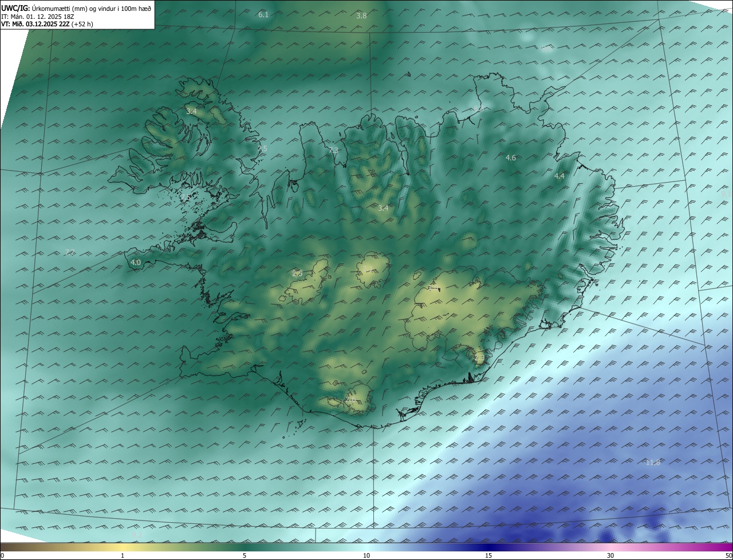Click the pale yellow color above the 1 tick

[x=123, y=547]
